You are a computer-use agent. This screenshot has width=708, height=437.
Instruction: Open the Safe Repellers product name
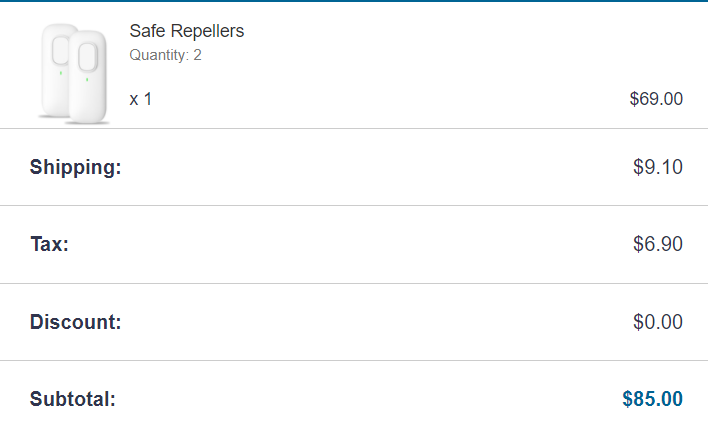186,31
